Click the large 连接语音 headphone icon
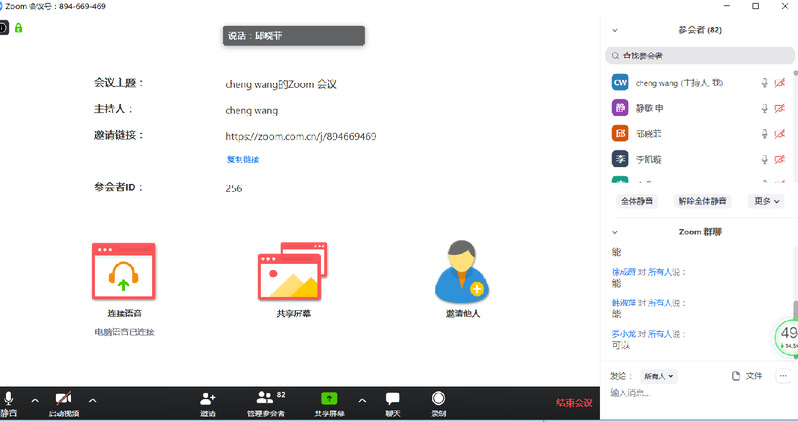The image size is (798, 422). [121, 271]
